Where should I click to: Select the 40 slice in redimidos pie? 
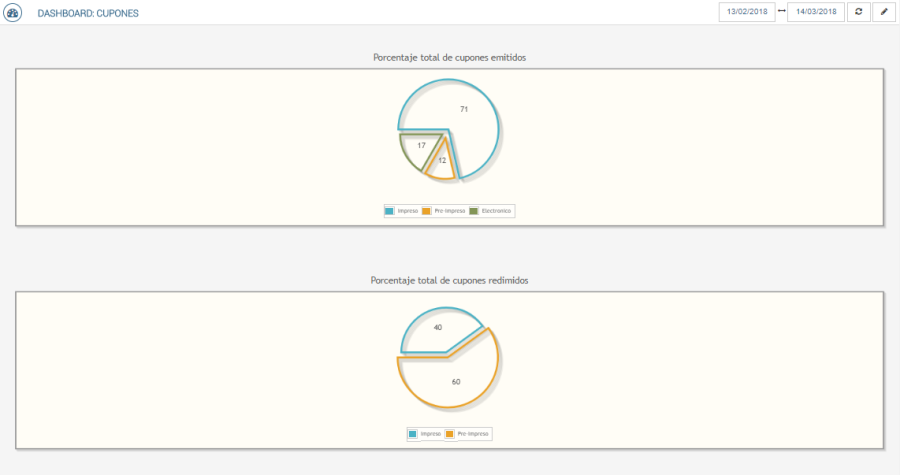(x=435, y=332)
